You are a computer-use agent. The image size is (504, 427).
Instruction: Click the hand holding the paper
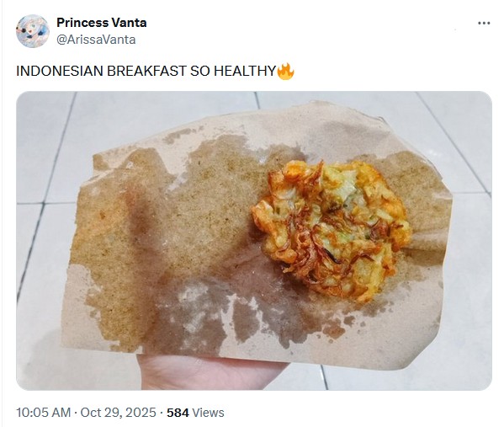tap(210, 371)
